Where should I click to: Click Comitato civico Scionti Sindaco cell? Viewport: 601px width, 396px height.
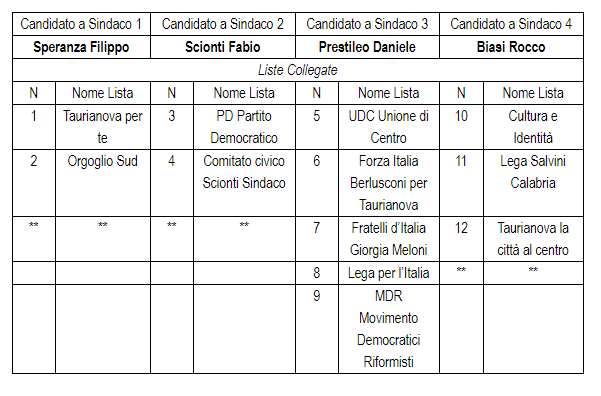coord(244,183)
